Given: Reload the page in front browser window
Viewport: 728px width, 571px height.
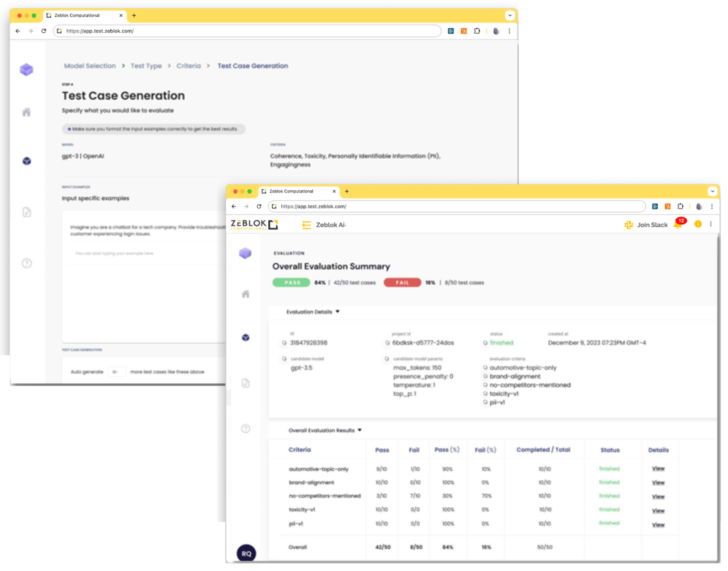Looking at the screenshot, I should pyautogui.click(x=259, y=206).
